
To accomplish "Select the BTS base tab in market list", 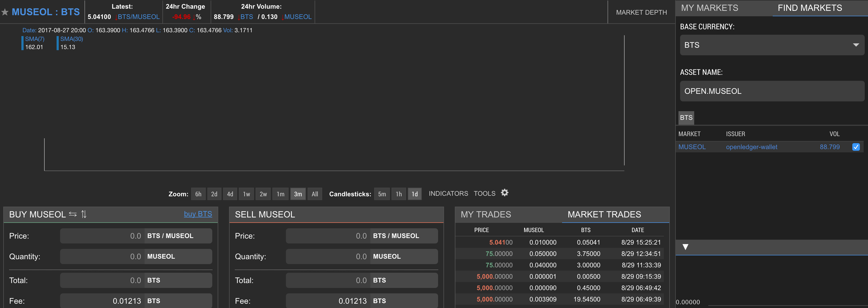I will (x=686, y=118).
